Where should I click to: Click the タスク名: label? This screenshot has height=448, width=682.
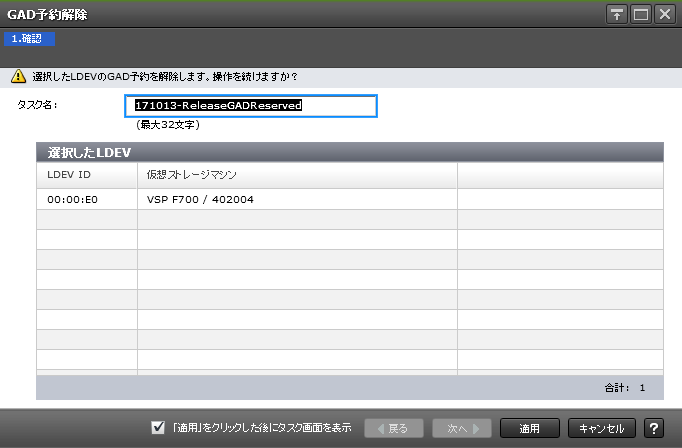[37, 105]
